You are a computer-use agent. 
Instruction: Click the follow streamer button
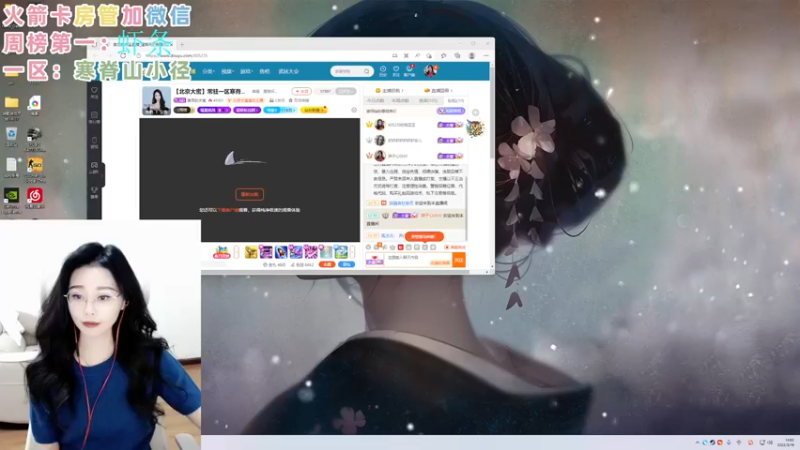pyautogui.click(x=302, y=91)
